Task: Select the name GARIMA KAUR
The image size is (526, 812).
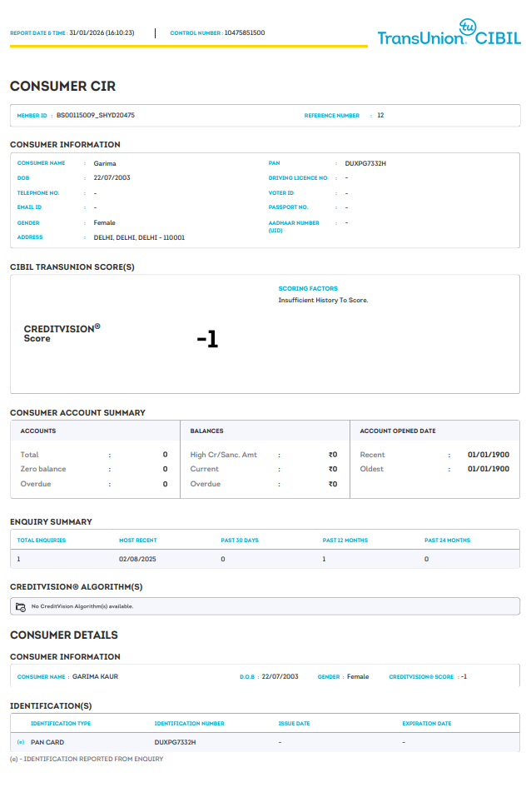Action: [x=95, y=677]
